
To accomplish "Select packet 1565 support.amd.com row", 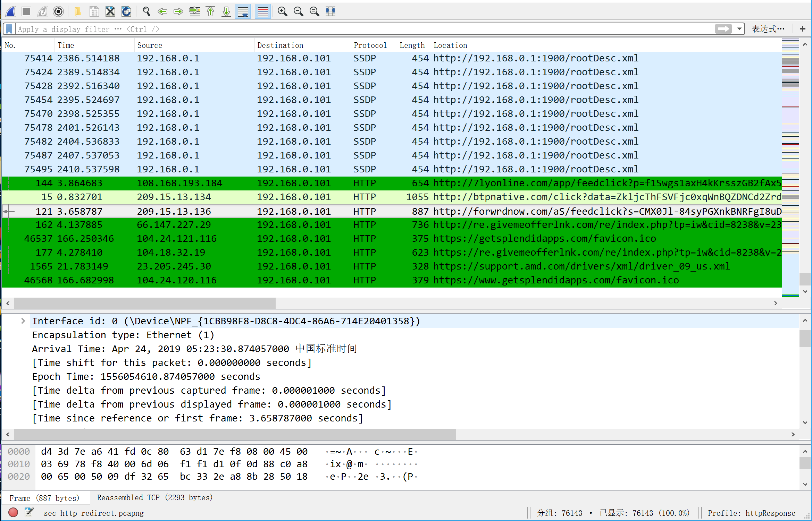I will click(x=392, y=266).
